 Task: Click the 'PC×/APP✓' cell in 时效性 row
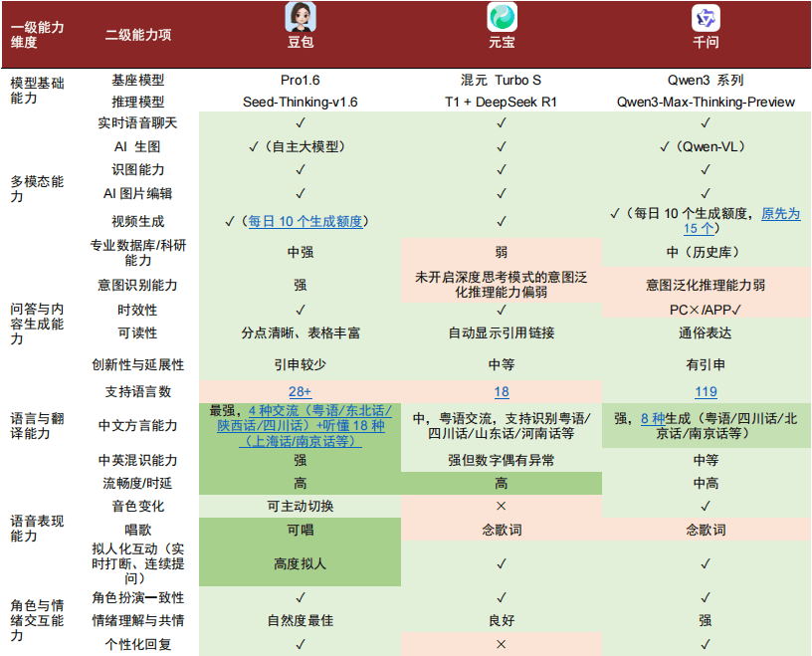pos(706,310)
